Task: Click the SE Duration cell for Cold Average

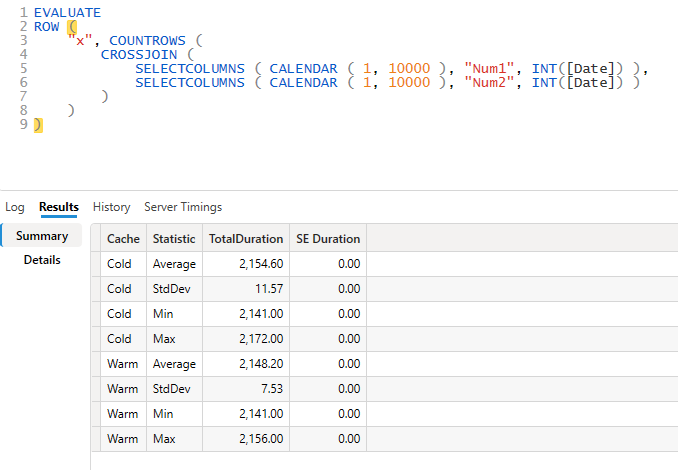Action: click(328, 264)
